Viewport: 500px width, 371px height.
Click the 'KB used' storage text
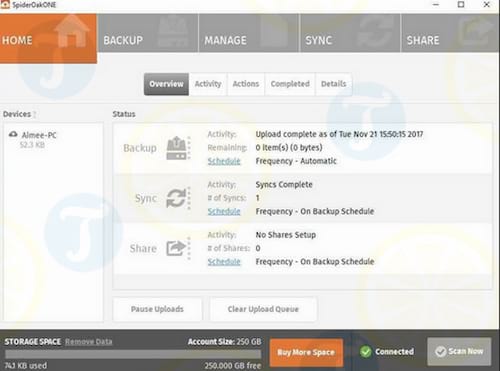[x=26, y=366]
